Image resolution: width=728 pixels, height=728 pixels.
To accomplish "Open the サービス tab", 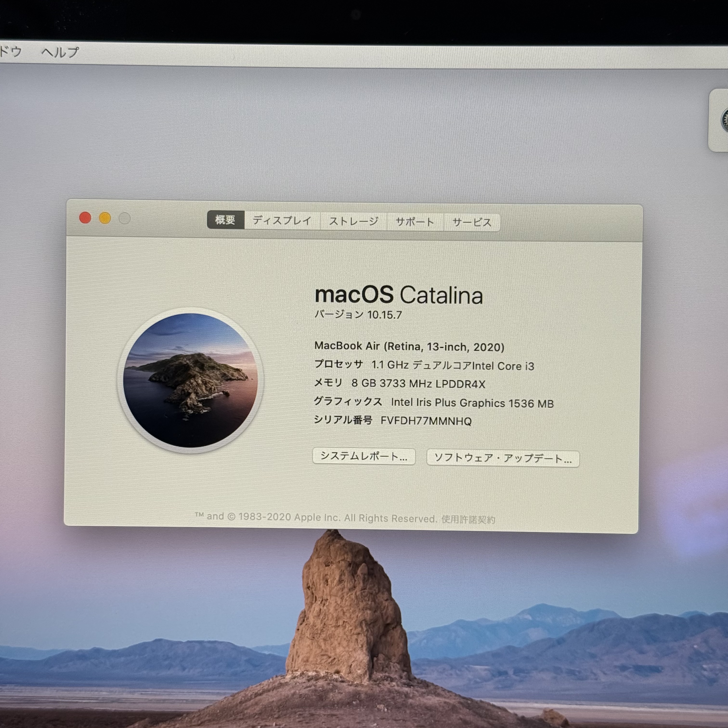I will click(x=472, y=222).
